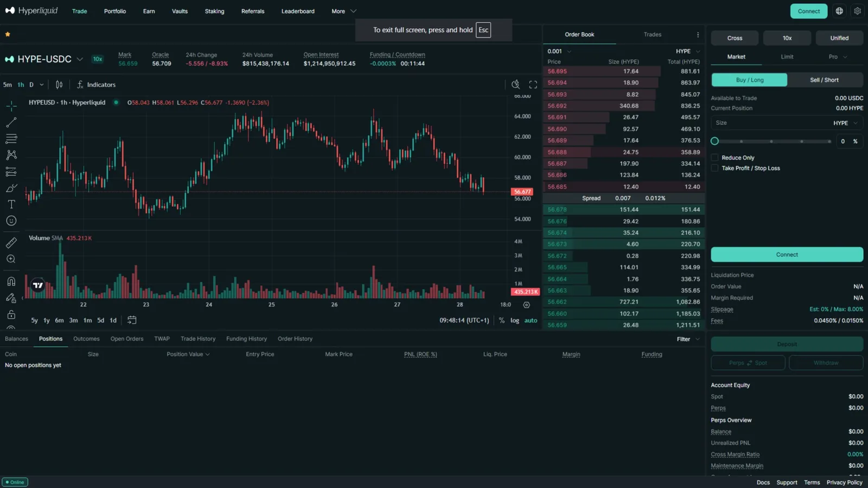Click the lock drawings while editing icon
Screen dimensions: 868x488
[11, 298]
